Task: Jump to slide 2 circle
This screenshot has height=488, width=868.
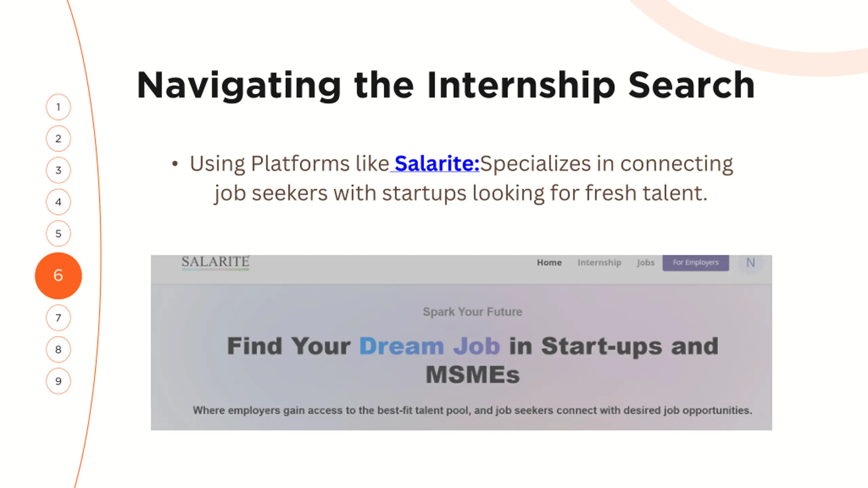Action: click(58, 139)
